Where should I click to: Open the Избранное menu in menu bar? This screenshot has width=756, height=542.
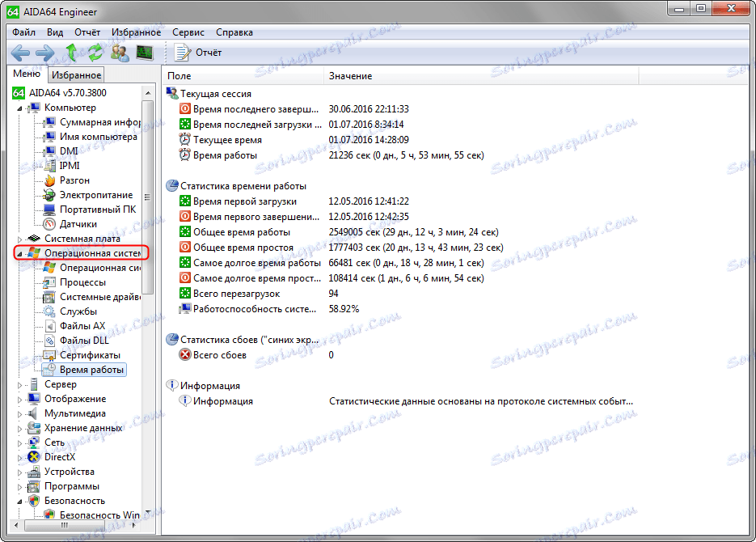click(137, 32)
